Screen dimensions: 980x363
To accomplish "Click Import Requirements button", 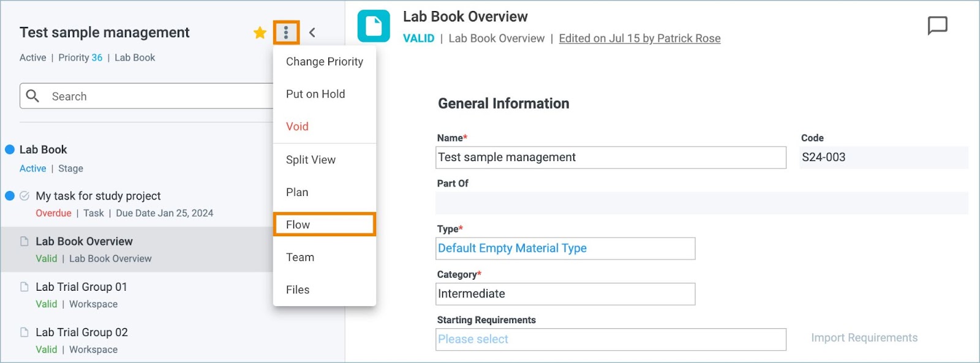I will point(864,338).
